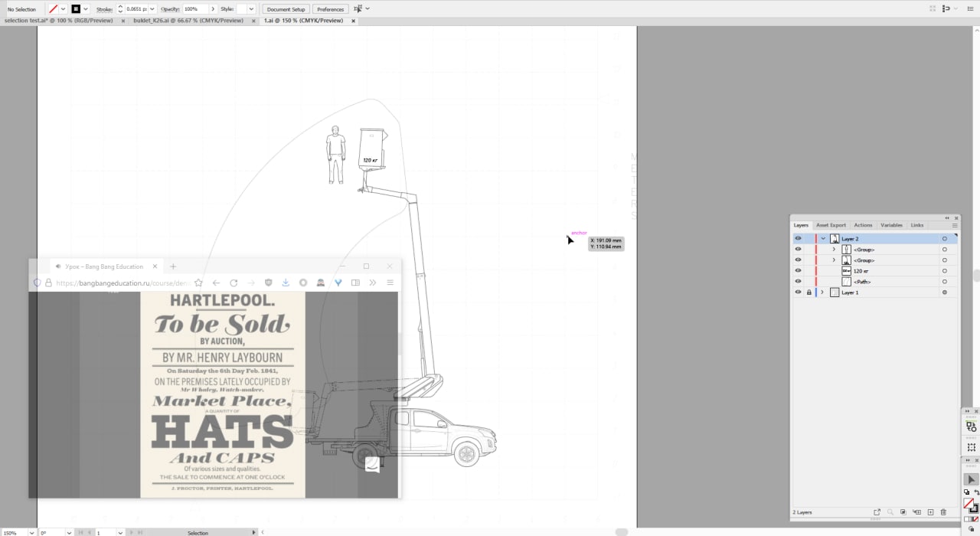Viewport: 980px width, 536px height.
Task: Switch to buklet_K26.ai document tab
Action: [x=188, y=21]
